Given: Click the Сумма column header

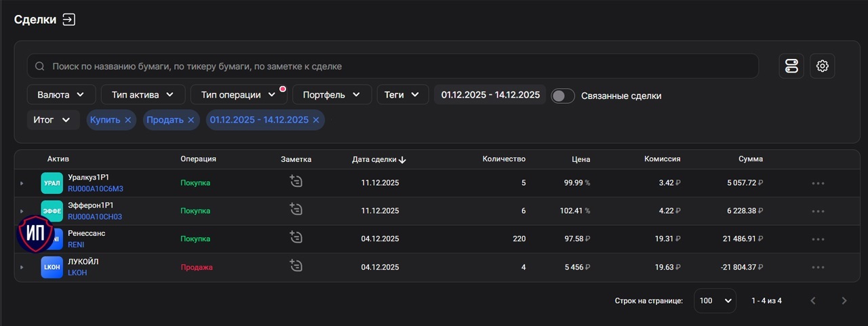Looking at the screenshot, I should pos(750,159).
